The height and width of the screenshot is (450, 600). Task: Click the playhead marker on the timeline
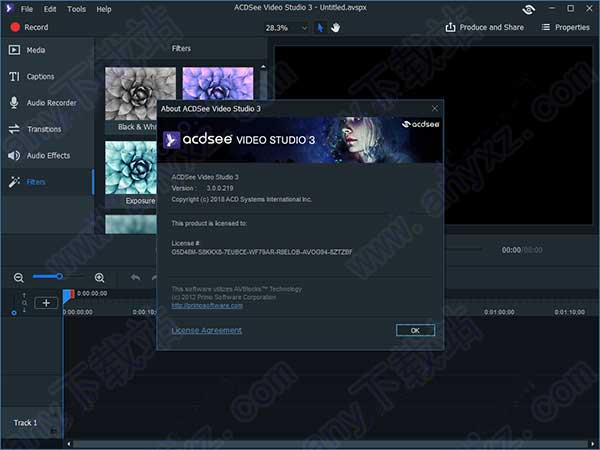tap(68, 296)
